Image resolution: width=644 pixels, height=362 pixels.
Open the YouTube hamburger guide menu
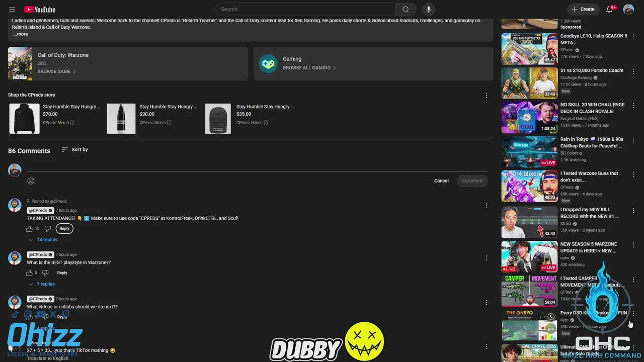point(12,9)
